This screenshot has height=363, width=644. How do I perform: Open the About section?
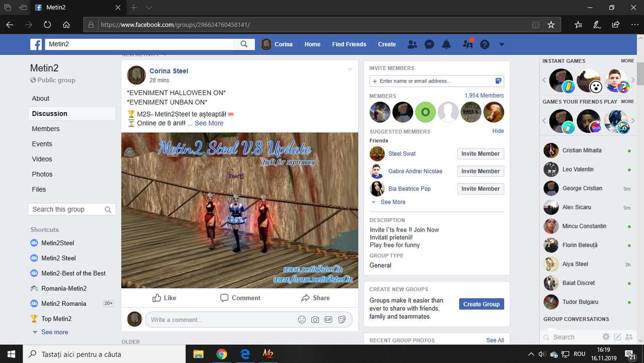coord(41,99)
